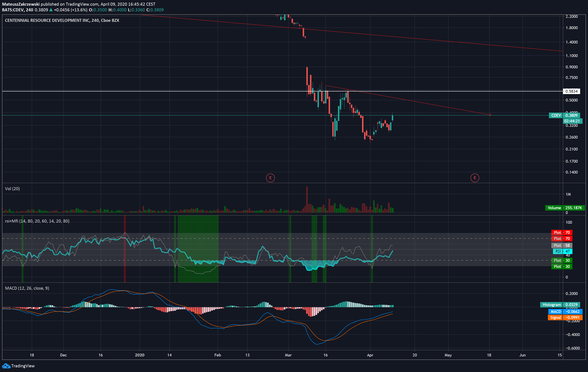588x372 pixels.
Task: Click the 1M volume axis label
Action: click(568, 194)
